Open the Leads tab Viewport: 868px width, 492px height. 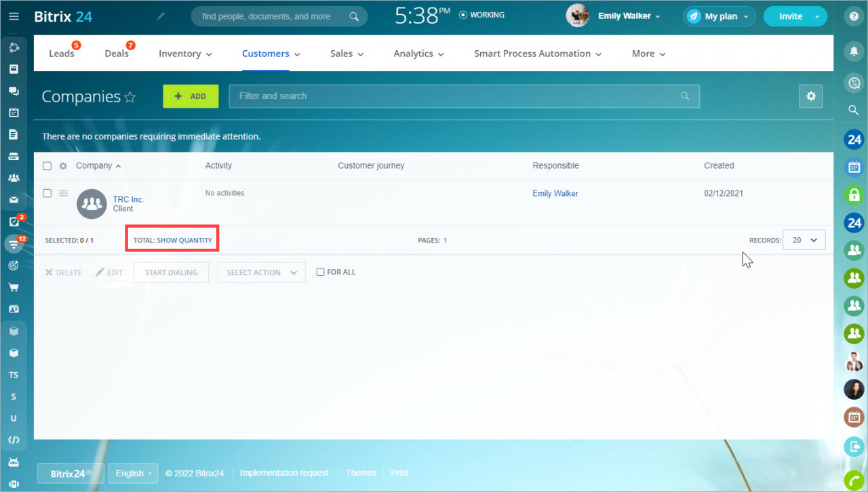tap(62, 54)
